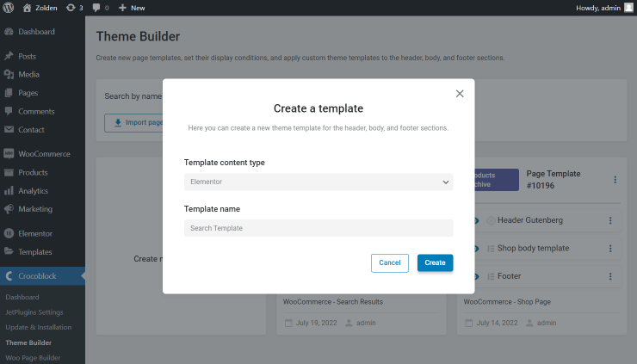Click the New content plus button
This screenshot has height=364, width=637.
tap(132, 8)
